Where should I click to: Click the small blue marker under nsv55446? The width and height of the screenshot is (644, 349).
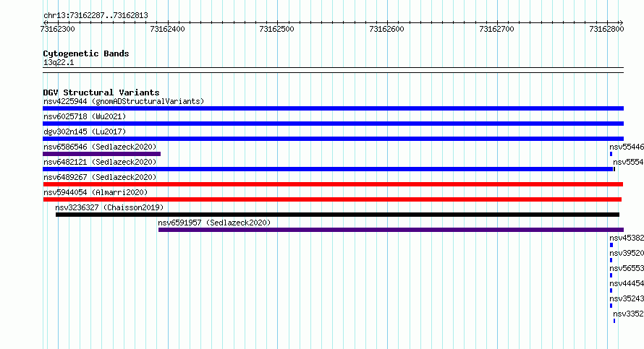(x=611, y=154)
